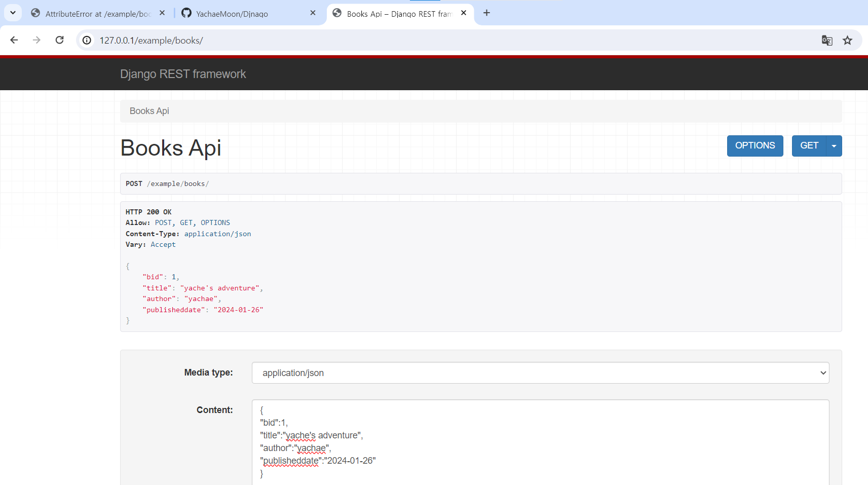
Task: Close the AttributeError tab
Action: (x=162, y=13)
